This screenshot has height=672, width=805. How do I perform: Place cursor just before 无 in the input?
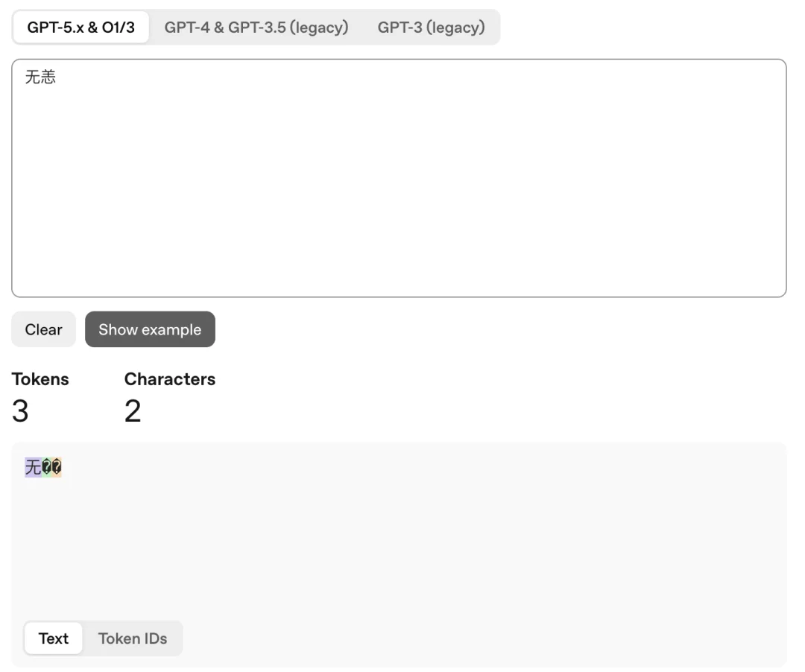pos(25,77)
